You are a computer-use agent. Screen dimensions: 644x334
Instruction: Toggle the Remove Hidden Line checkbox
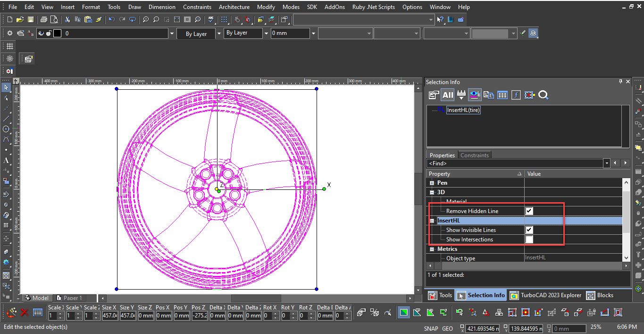[529, 211]
